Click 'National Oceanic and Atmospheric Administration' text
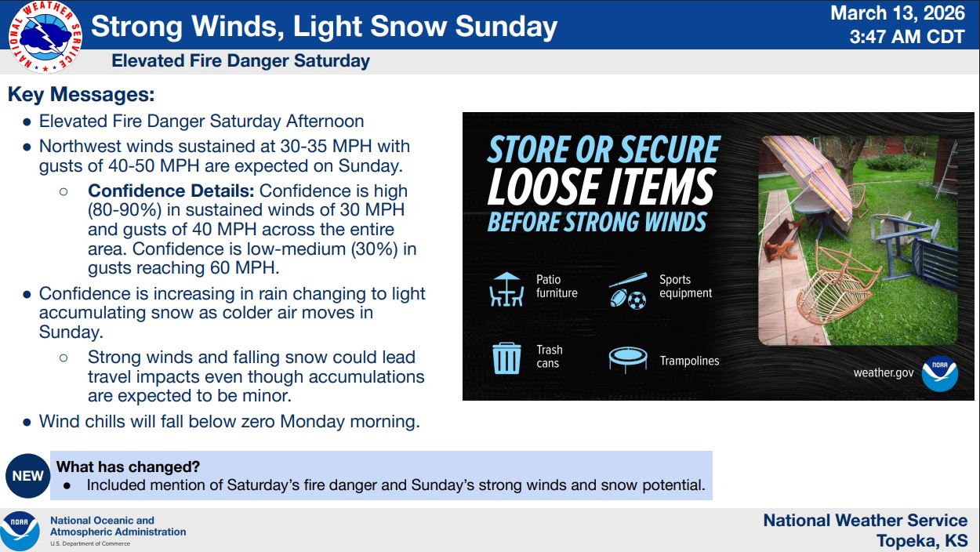The width and height of the screenshot is (980, 552). tap(118, 526)
